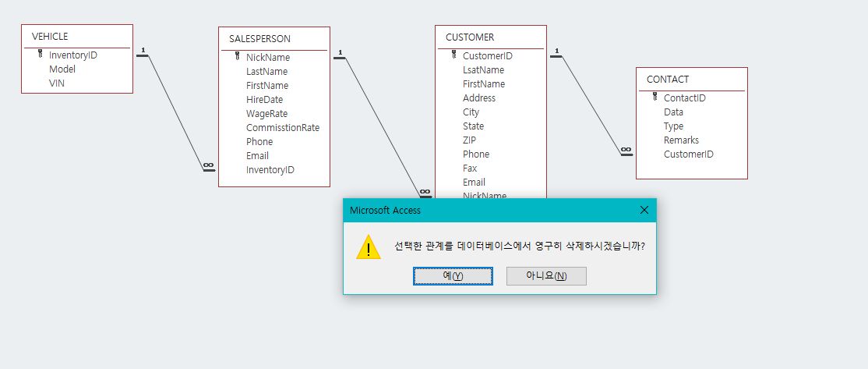Screen dimensions: 868x369
Task: Select InventoryID field in VEHICLE table
Action: click(73, 55)
